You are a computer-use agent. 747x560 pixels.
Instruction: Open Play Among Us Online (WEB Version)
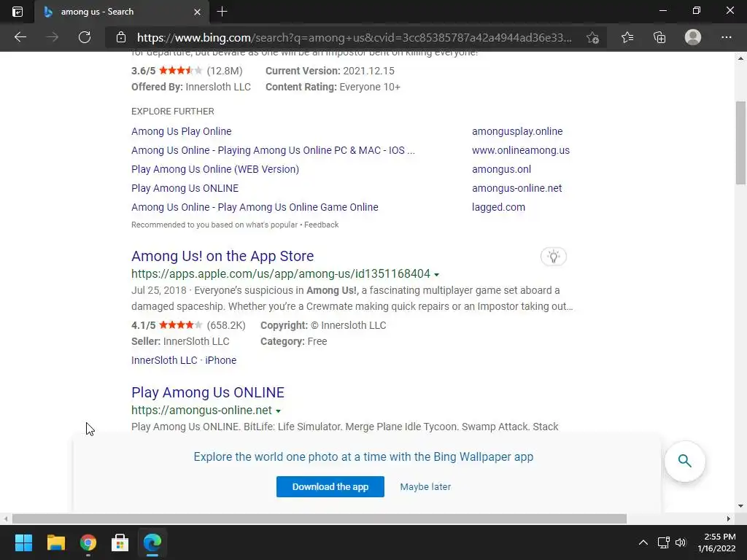(215, 169)
